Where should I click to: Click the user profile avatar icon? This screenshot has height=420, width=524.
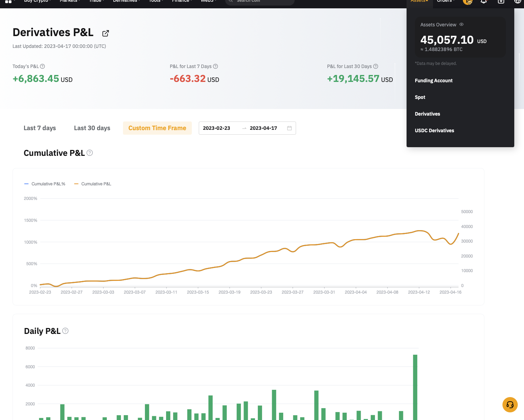pyautogui.click(x=468, y=1)
